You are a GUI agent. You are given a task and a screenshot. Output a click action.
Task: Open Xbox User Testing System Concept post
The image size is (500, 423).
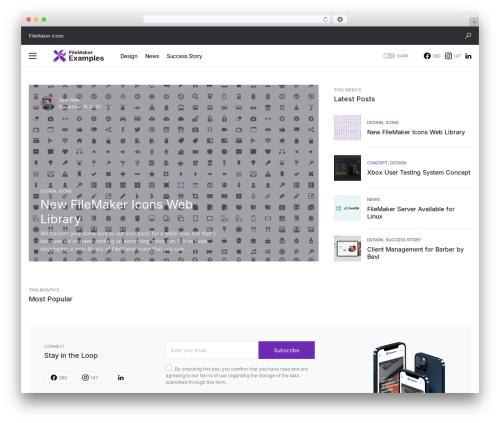(x=419, y=173)
